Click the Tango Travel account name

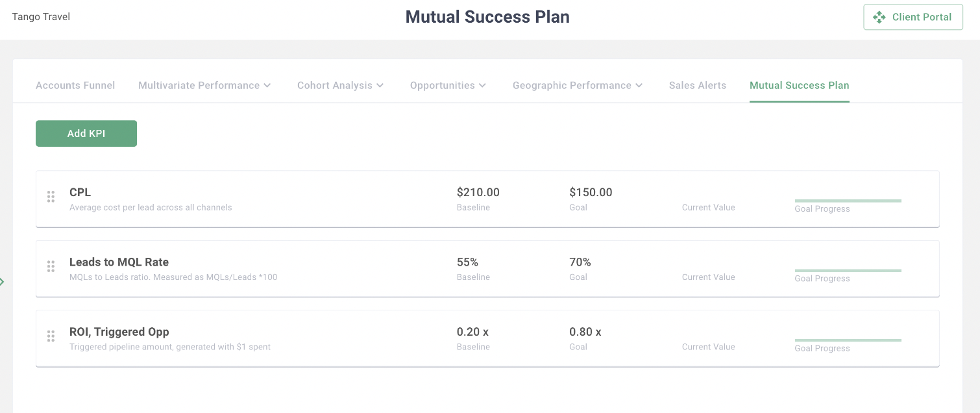point(41,17)
